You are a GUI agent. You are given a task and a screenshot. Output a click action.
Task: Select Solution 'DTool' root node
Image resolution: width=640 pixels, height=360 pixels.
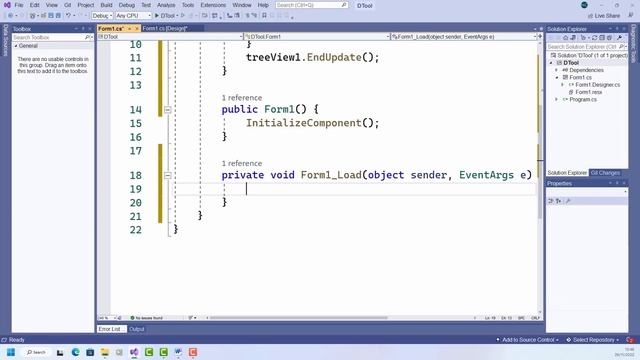589,55
